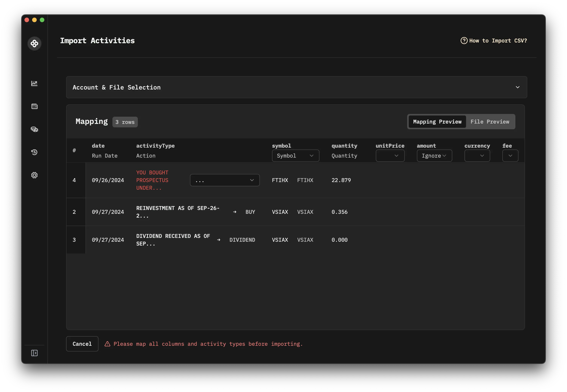Image resolution: width=567 pixels, height=392 pixels.
Task: Click row number 4 cell
Action: 74,180
